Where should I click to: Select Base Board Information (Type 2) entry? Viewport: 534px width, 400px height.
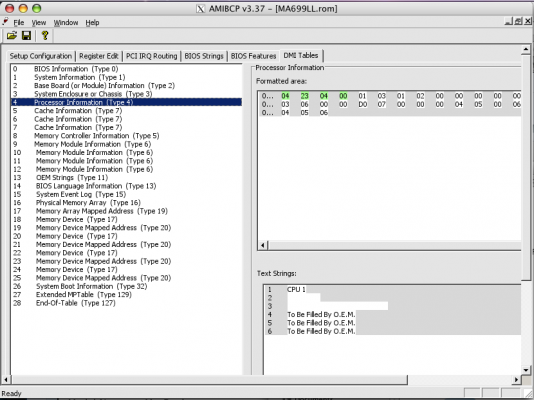(126, 85)
